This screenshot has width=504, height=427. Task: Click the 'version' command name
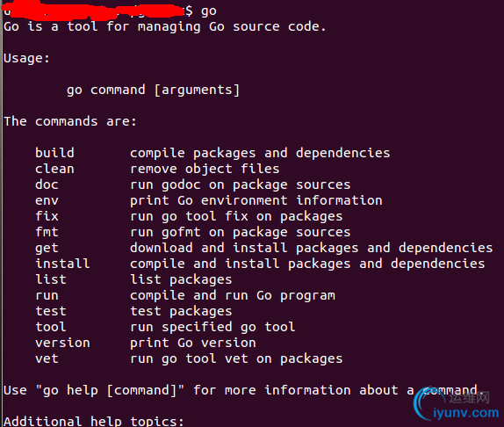tap(62, 343)
